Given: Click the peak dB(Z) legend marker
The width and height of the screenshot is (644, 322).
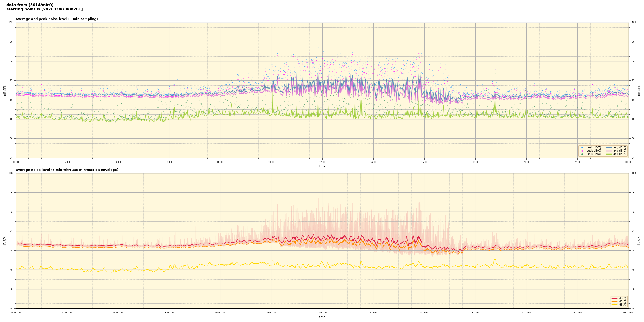Looking at the screenshot, I should coord(582,148).
